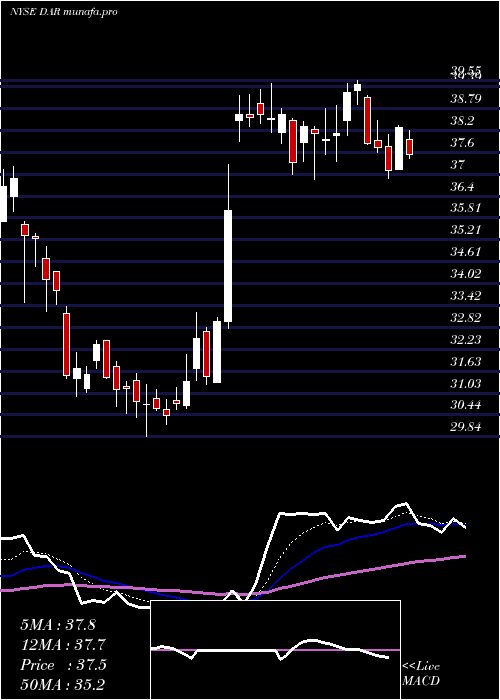Click the tall white breakout candlestick

click(x=228, y=266)
